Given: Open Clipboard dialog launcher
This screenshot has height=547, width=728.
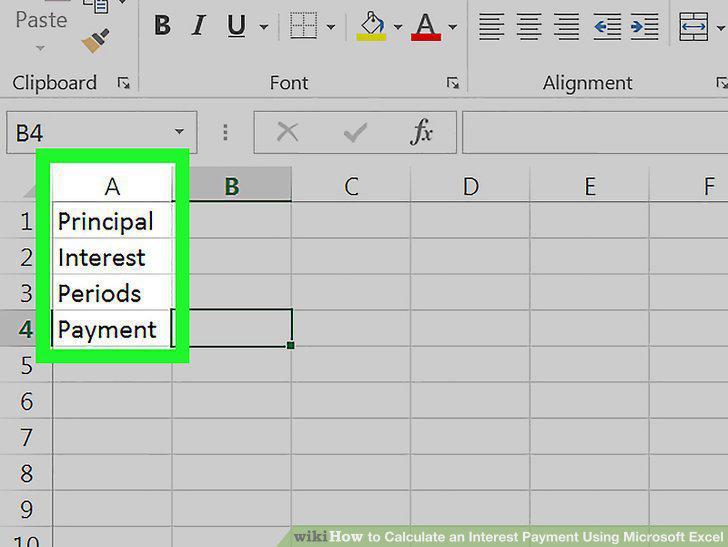Looking at the screenshot, I should (124, 83).
